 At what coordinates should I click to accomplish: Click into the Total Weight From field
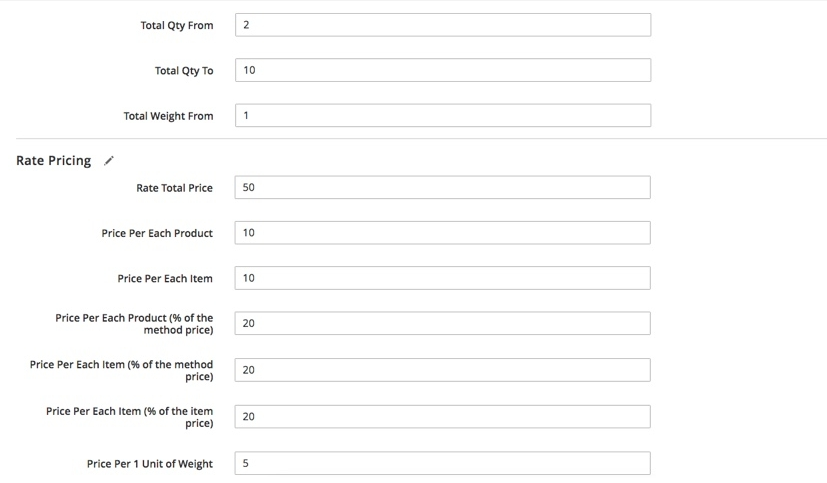click(x=443, y=115)
